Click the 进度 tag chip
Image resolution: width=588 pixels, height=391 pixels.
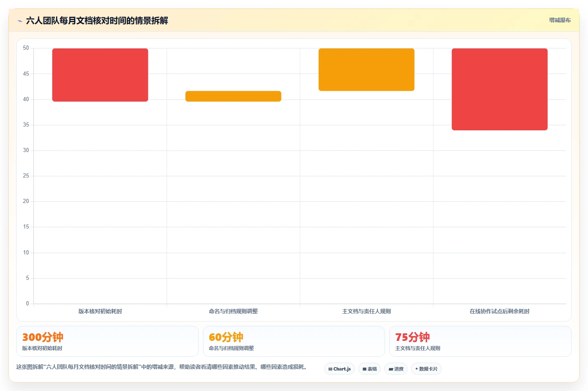(x=396, y=369)
